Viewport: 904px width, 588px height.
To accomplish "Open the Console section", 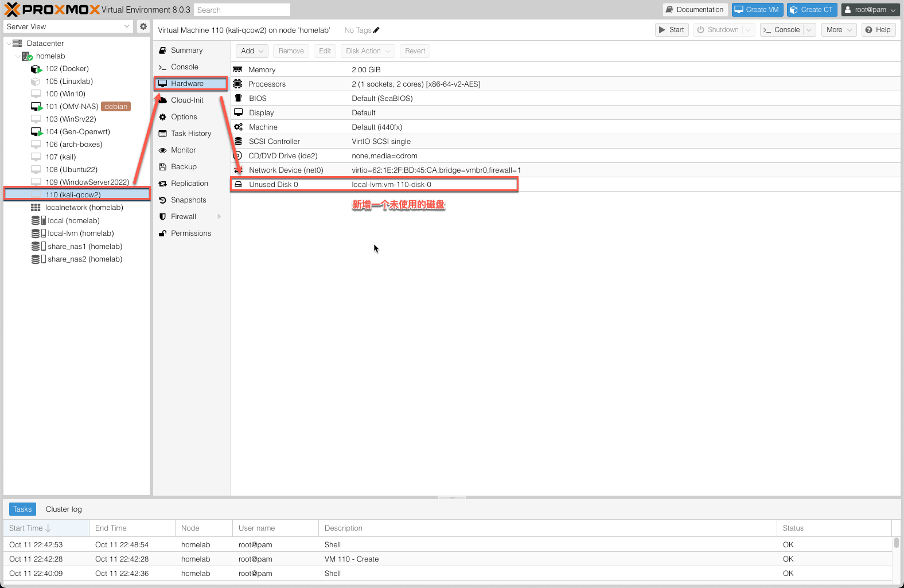I will coord(192,67).
